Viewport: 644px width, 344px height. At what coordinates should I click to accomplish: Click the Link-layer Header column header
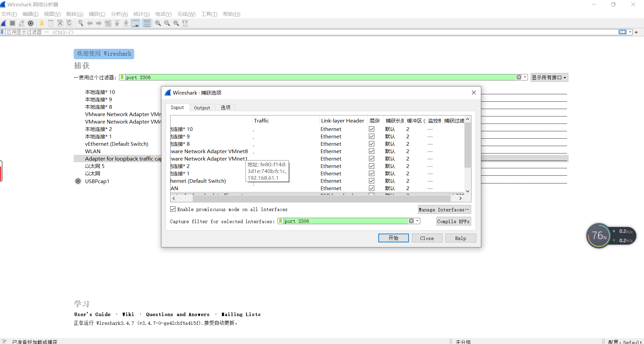tap(342, 121)
